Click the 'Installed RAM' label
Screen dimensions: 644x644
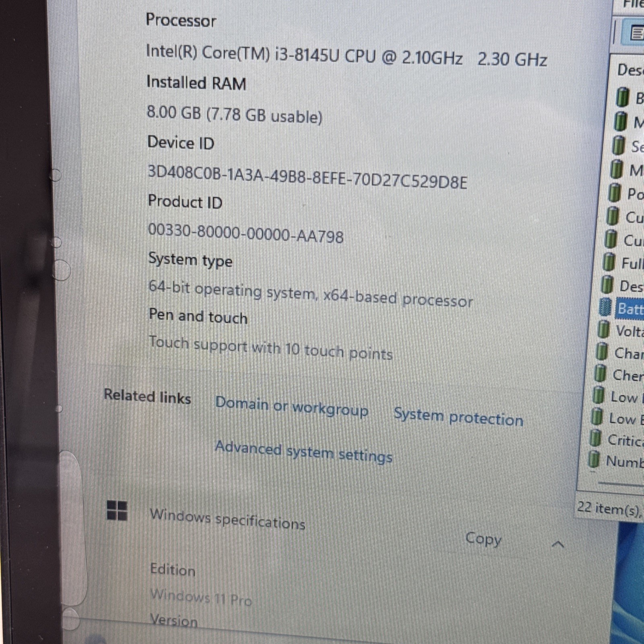196,83
